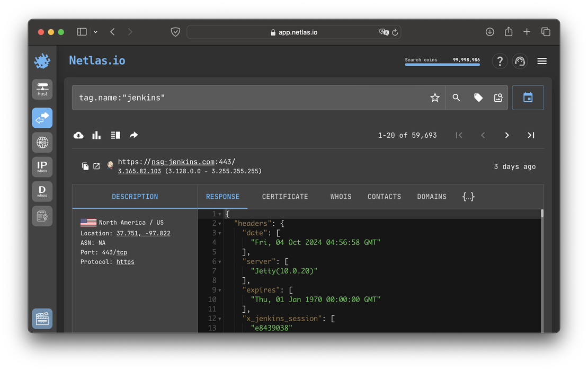Switch to the CERTIFICATE tab

click(284, 196)
